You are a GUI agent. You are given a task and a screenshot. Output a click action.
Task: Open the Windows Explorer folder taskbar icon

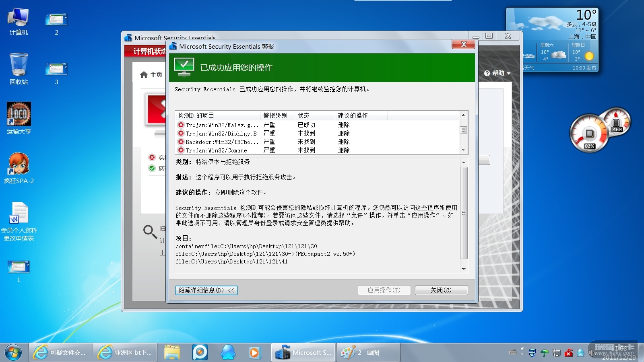coord(172,352)
